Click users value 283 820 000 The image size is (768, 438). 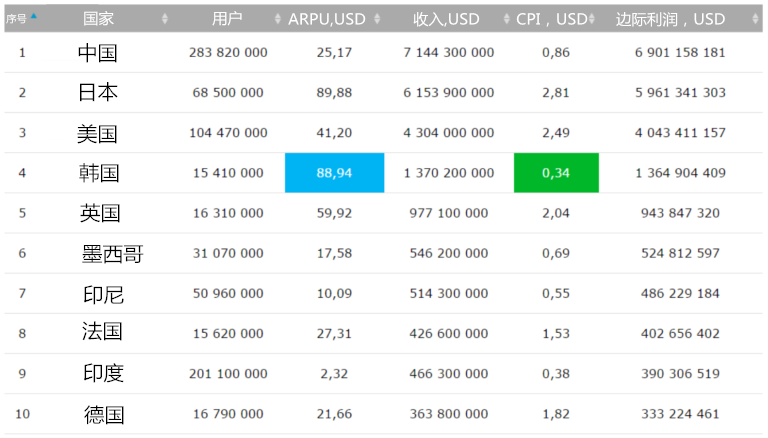[228, 52]
